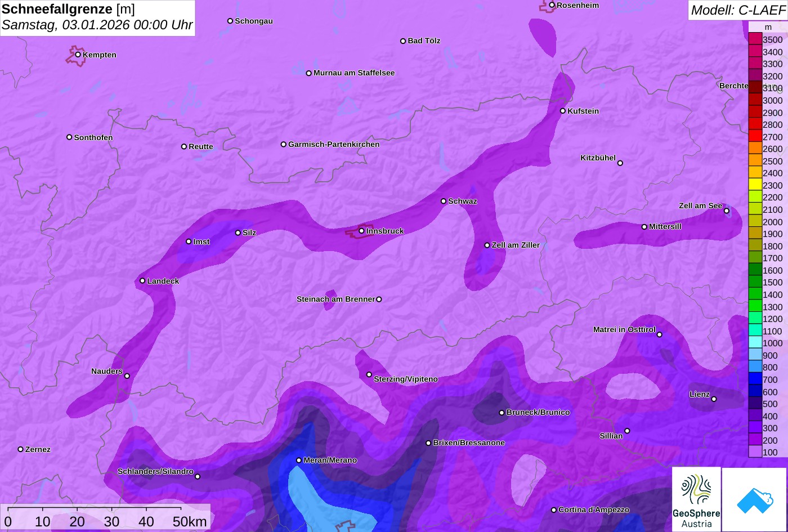Select the Innsbruck city marker
The width and height of the screenshot is (788, 532).
tap(361, 231)
